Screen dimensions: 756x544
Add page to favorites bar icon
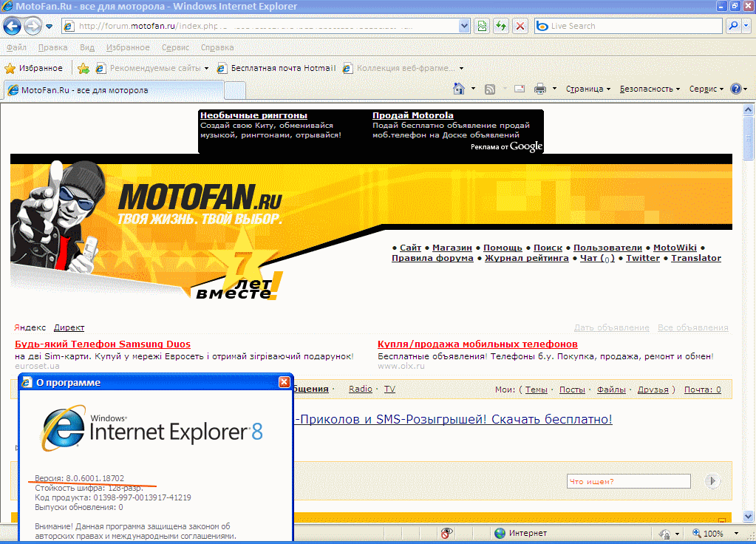(84, 68)
